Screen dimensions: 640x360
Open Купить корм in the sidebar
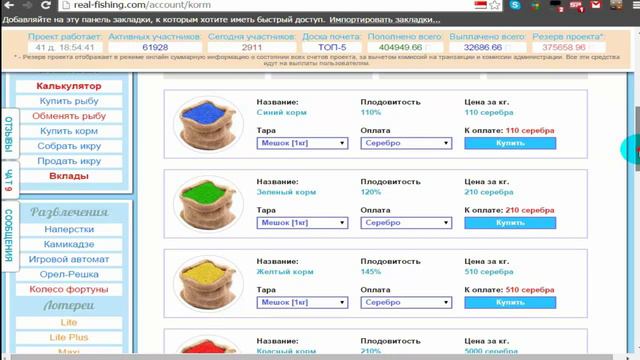click(69, 131)
